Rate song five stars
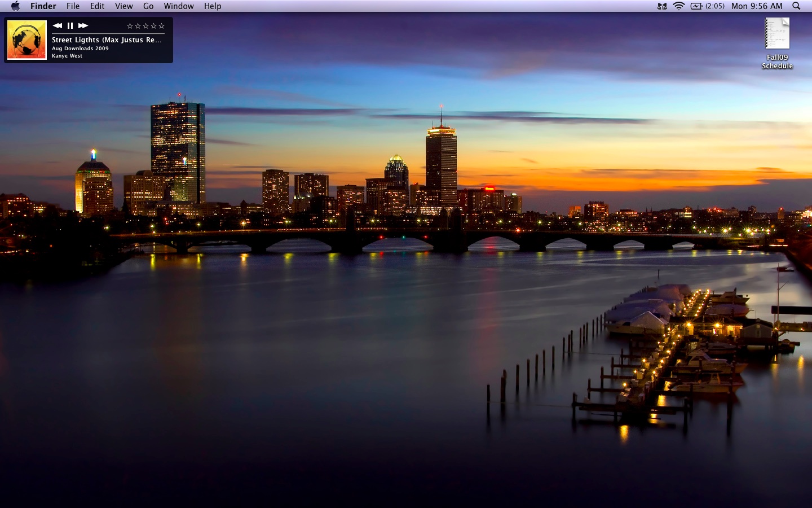Screen dimensions: 812x508 pyautogui.click(x=161, y=26)
